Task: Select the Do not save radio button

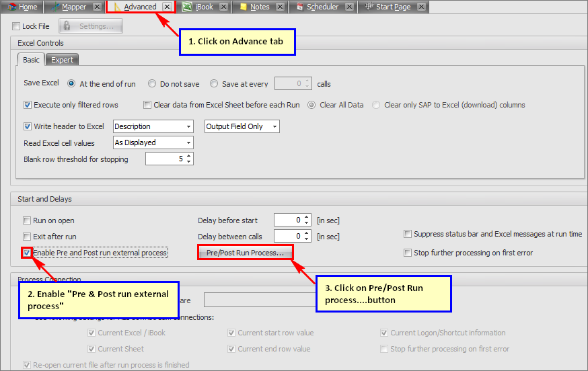Action: 152,84
